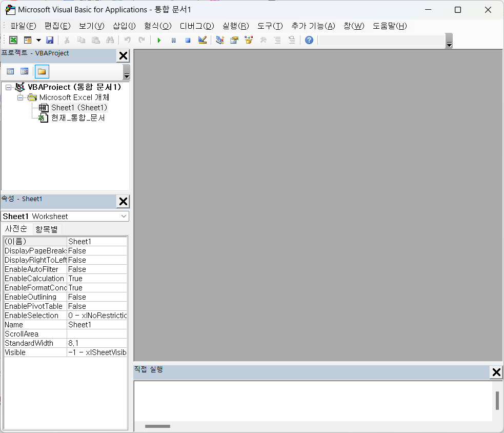
Task: Open the 추가 기능(A) menu
Action: (313, 26)
